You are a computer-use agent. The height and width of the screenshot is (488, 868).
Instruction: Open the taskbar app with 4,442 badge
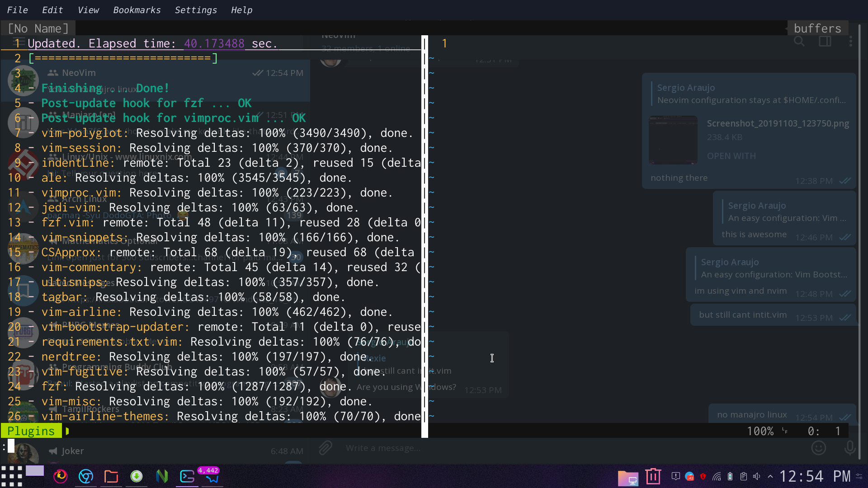pyautogui.click(x=212, y=476)
